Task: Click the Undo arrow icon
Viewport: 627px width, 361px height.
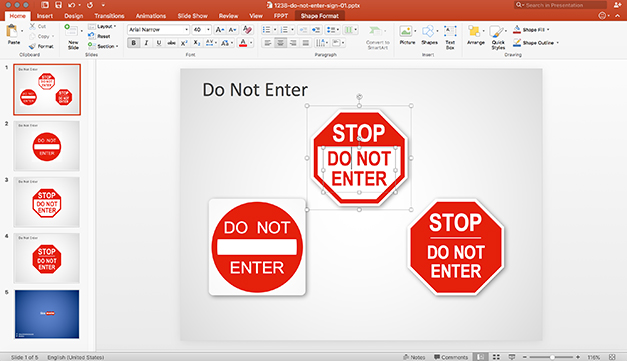Action: coord(71,5)
